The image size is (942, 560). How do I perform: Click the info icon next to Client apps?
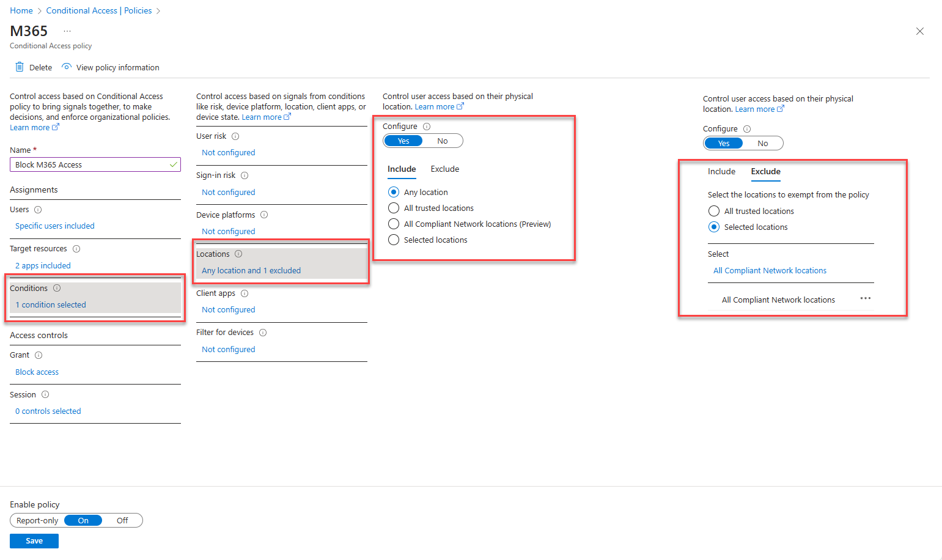245,293
